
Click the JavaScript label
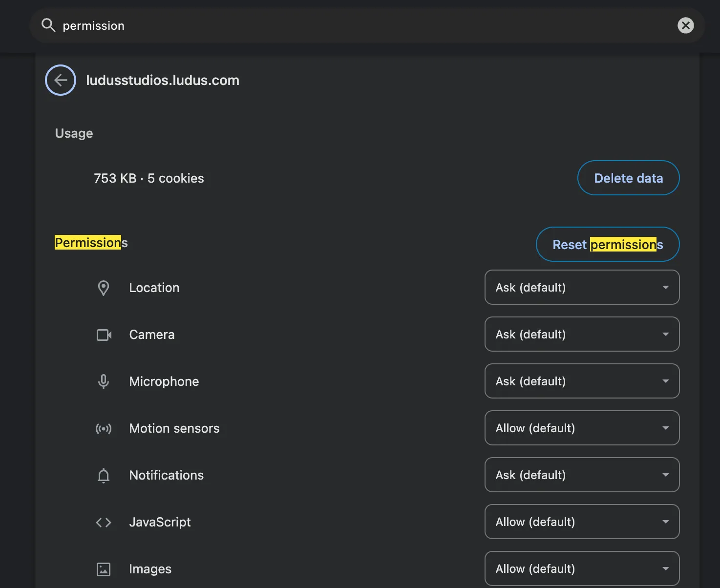point(160,522)
